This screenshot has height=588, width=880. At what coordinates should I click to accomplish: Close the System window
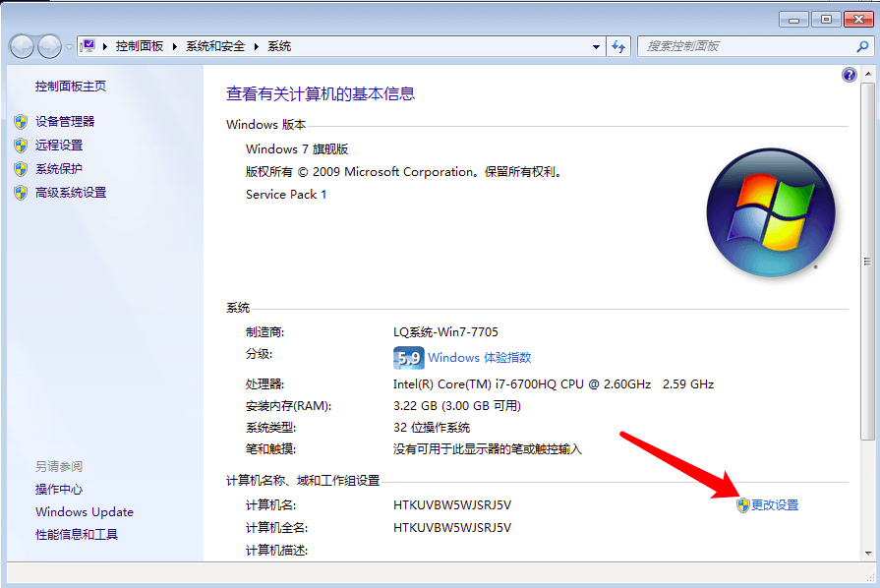click(858, 20)
